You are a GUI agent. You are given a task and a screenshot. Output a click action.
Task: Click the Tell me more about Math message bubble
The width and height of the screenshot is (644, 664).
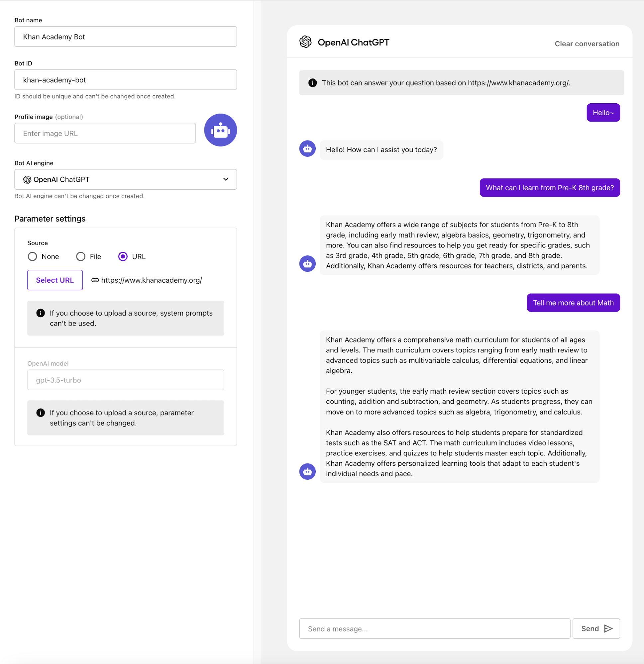(573, 303)
